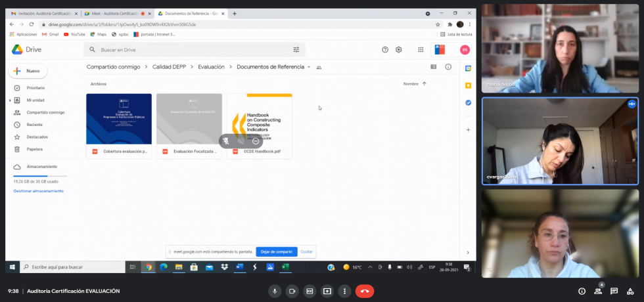Viewport: 644px width, 302px height.
Task: Open Almacenamiento in Drive sidebar
Action: (x=41, y=167)
